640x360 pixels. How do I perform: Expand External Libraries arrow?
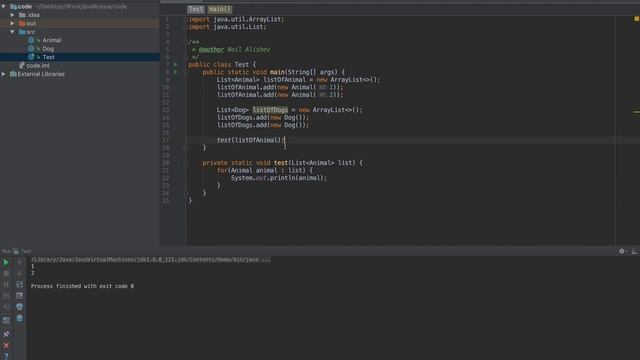[4, 74]
